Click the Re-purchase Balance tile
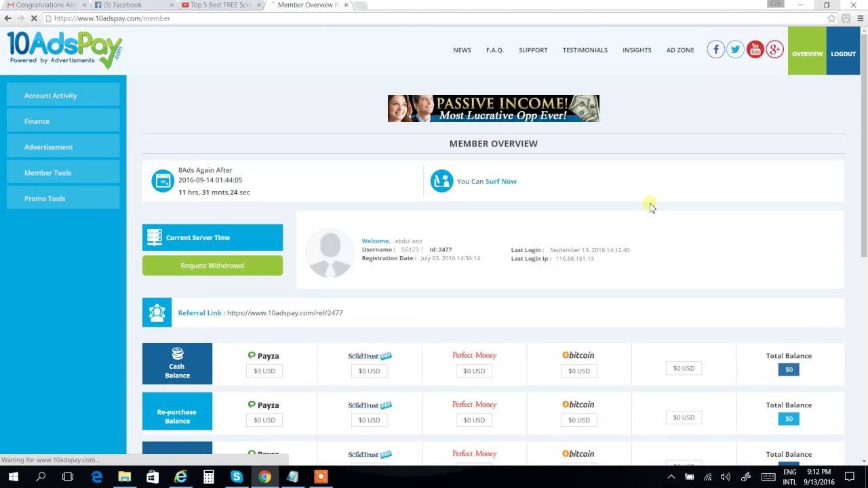The height and width of the screenshot is (488, 868). (x=177, y=411)
